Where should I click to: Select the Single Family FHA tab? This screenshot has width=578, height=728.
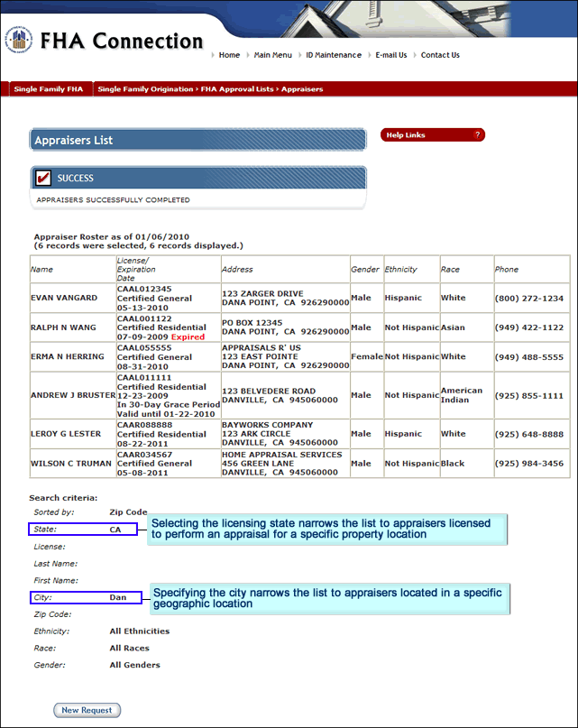click(49, 89)
